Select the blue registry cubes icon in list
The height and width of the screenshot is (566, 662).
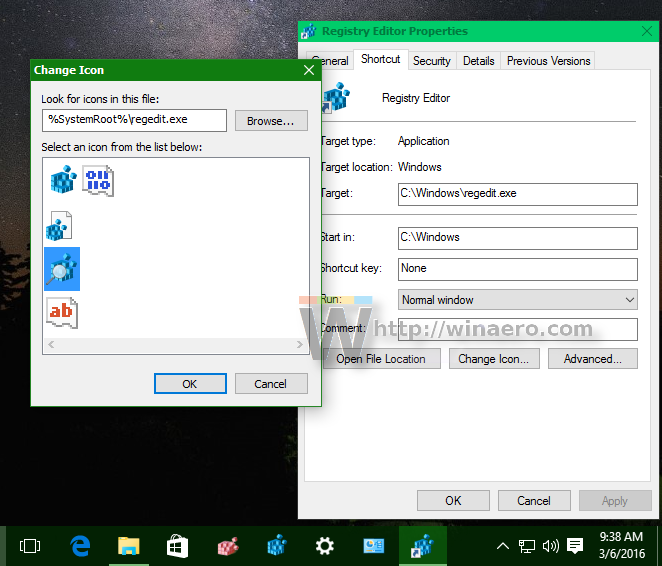coord(63,179)
